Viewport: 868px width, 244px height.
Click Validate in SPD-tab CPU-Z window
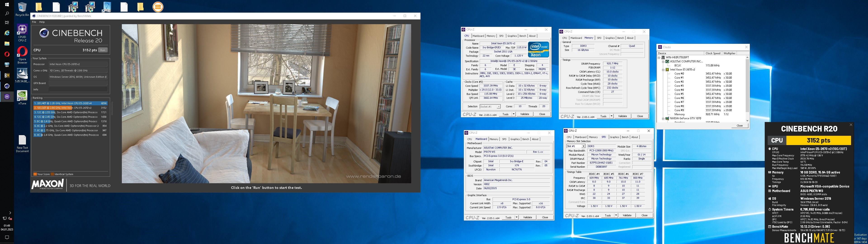pos(627,215)
